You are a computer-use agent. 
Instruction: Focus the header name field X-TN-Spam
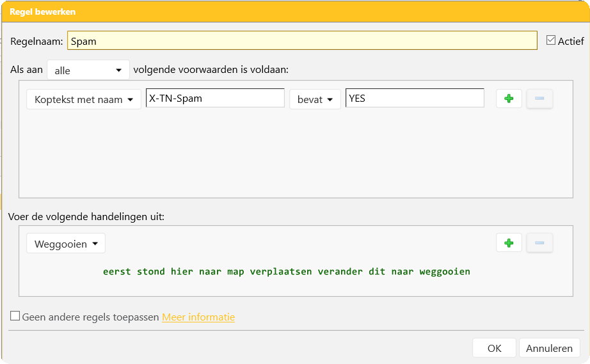tap(215, 99)
